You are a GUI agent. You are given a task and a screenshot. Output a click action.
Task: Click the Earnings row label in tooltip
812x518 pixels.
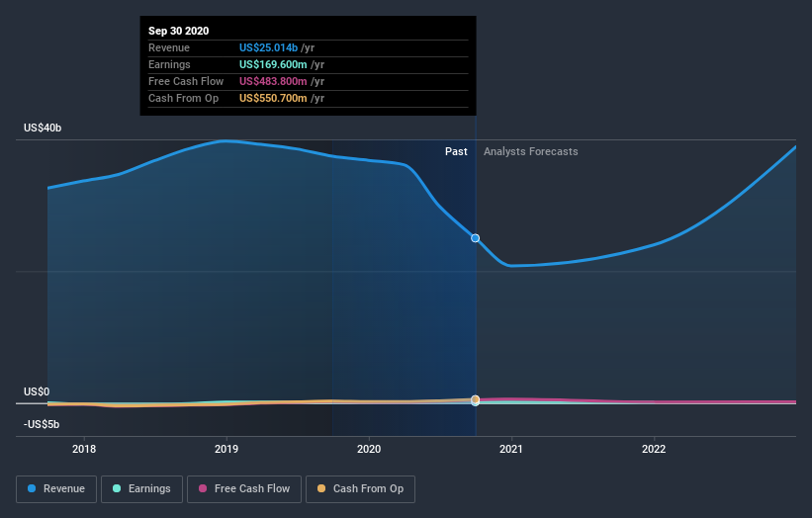tap(169, 64)
